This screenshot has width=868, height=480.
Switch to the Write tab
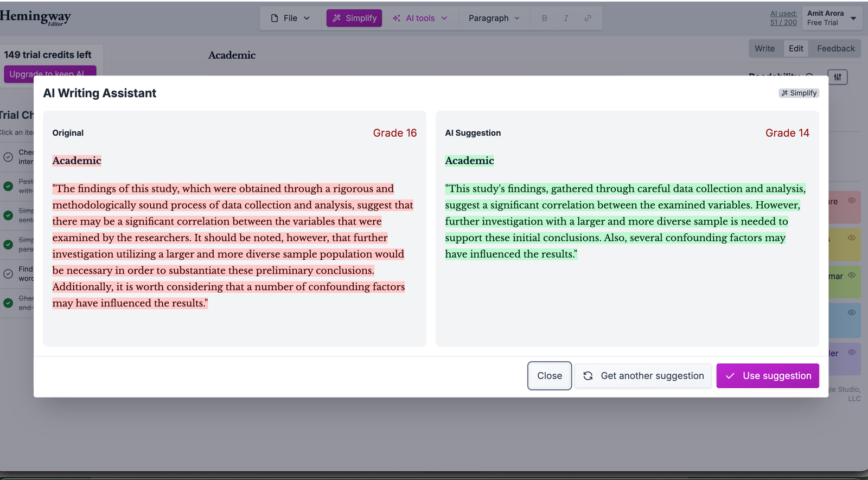764,48
